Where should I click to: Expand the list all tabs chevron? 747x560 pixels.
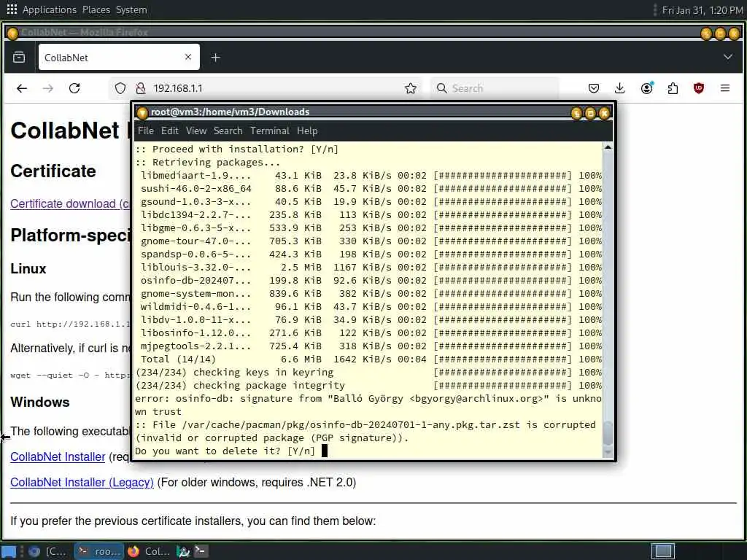728,57
